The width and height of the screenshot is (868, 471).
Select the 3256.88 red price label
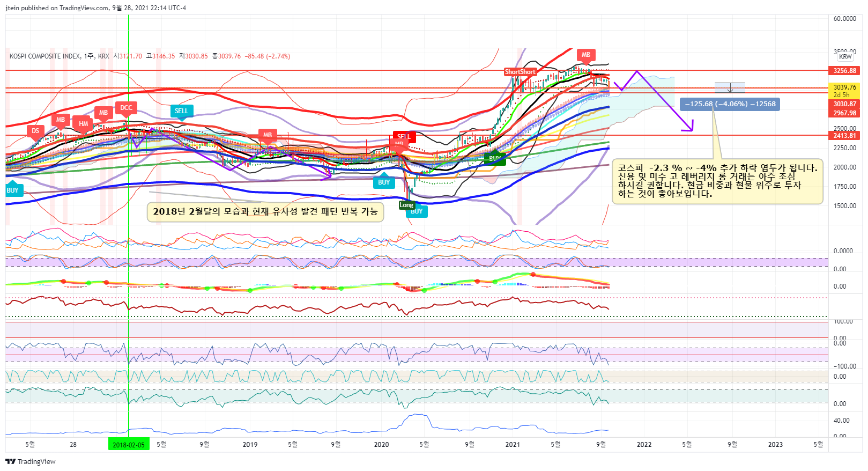(845, 71)
